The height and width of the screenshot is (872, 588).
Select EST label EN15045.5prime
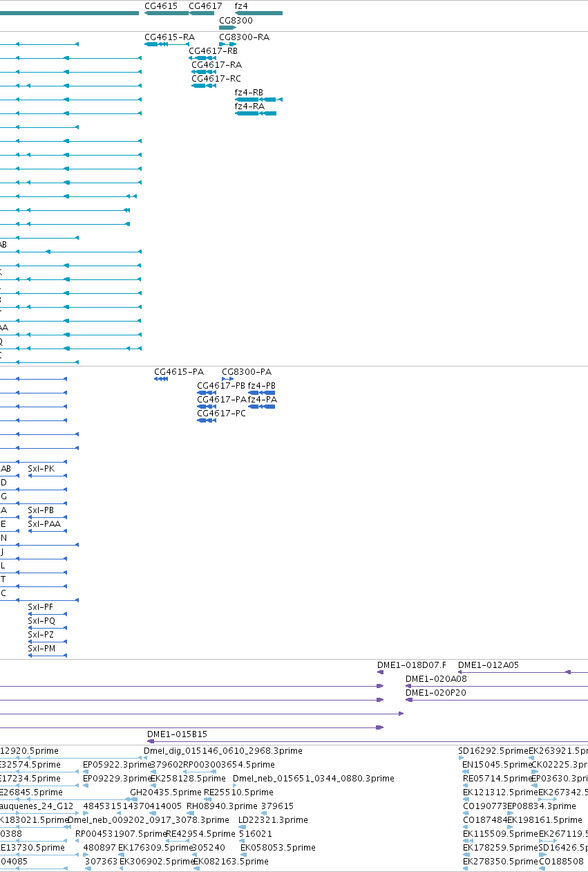coord(497,765)
